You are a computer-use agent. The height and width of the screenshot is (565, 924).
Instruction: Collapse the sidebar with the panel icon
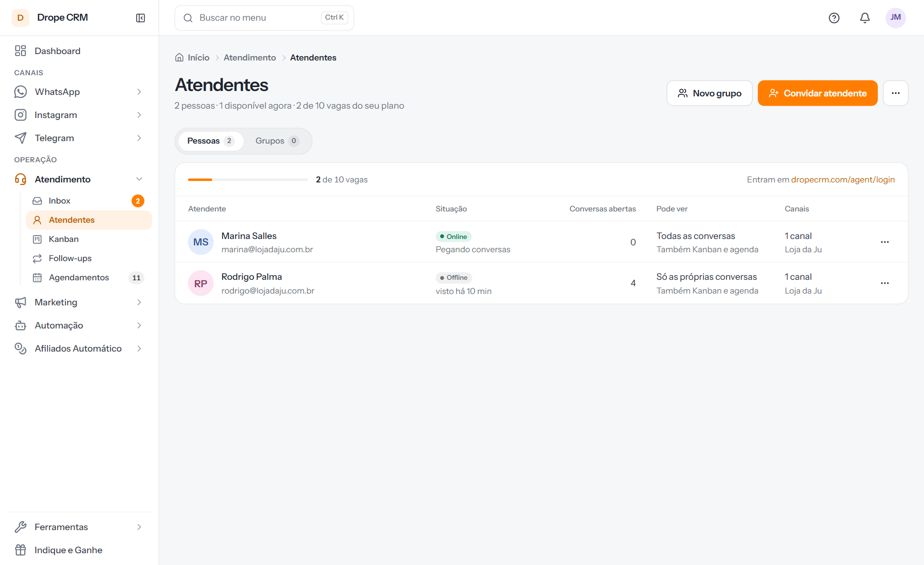141,18
